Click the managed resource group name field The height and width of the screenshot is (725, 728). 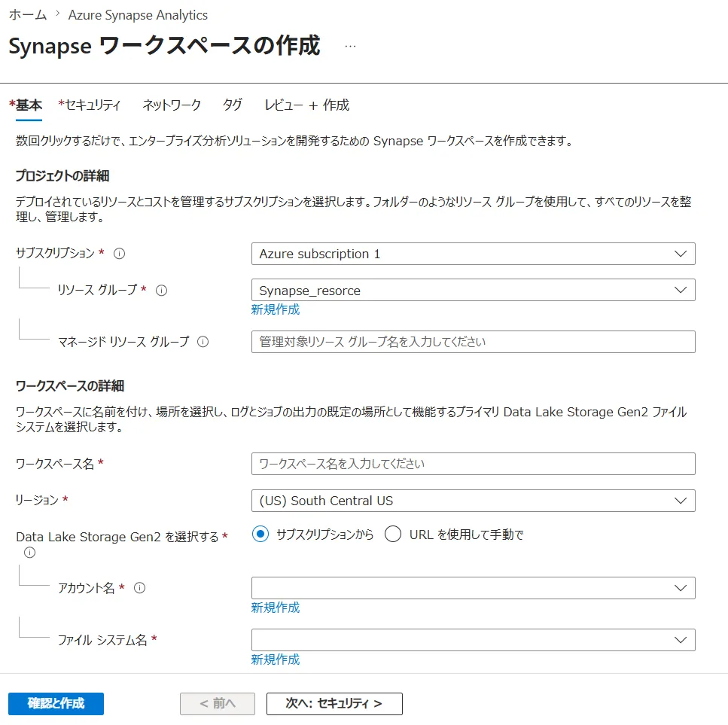point(473,342)
